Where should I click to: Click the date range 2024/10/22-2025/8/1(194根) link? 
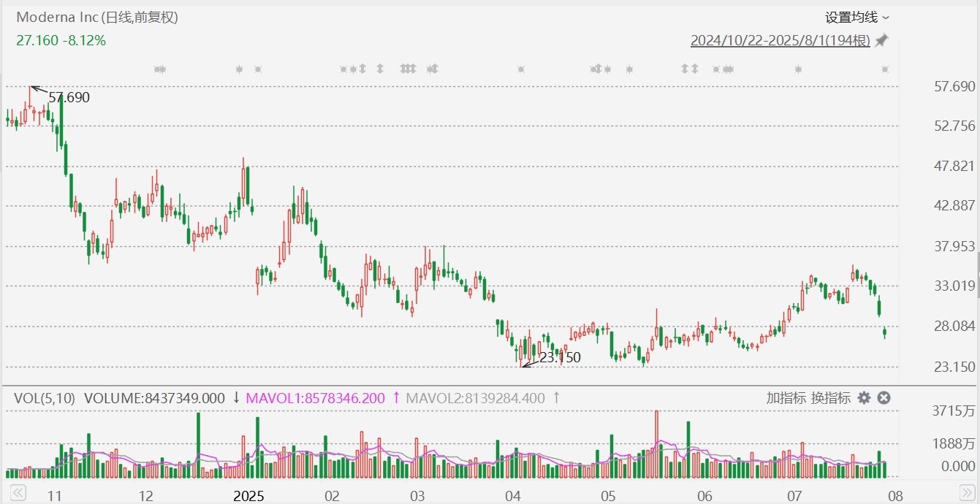[780, 41]
